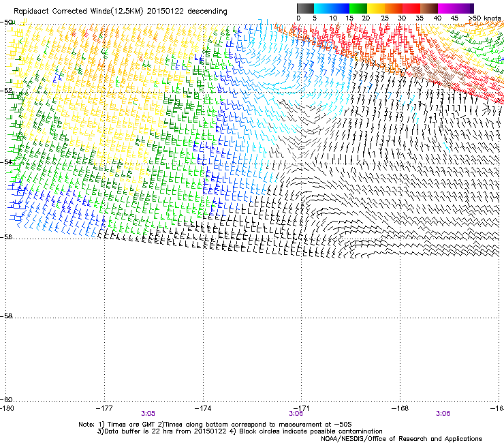
Task: Click the red 30-35 knots legend swatch
Action: (411, 8)
